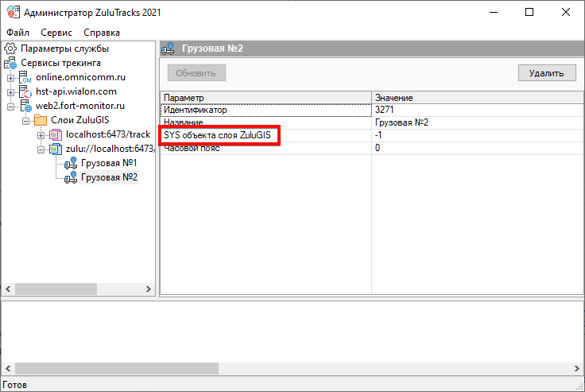
Task: Expand the localhost:6473/track layer node
Action: pos(41,134)
